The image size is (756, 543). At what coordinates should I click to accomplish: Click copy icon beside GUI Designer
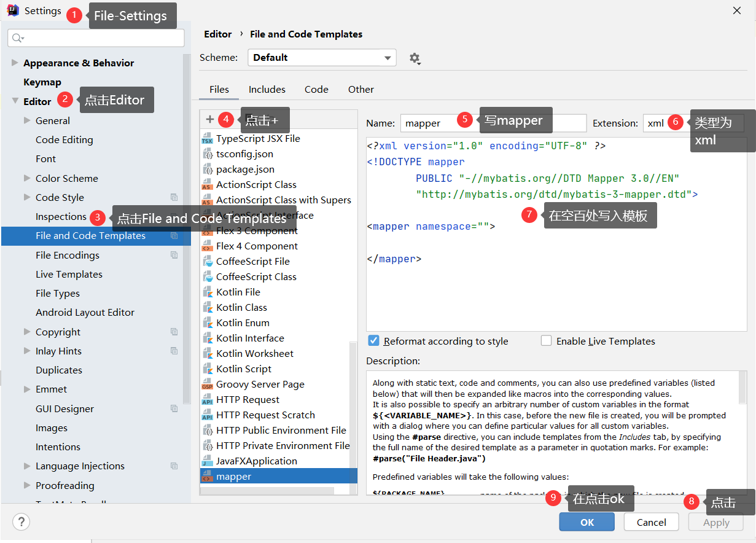tap(174, 409)
